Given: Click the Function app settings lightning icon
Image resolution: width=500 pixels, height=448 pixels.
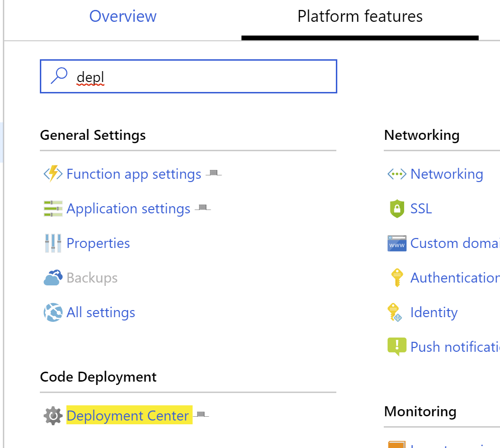Looking at the screenshot, I should click(x=52, y=174).
